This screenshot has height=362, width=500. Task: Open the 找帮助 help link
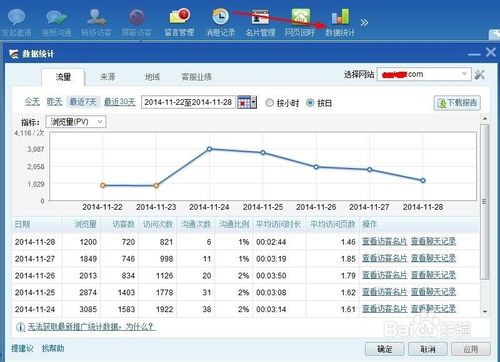(x=53, y=349)
